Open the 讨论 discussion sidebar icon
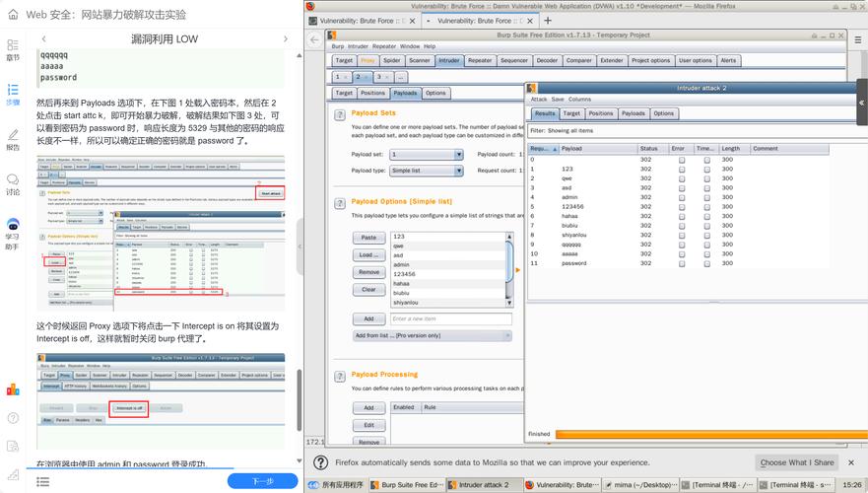The width and height of the screenshot is (868, 493). pyautogui.click(x=13, y=183)
